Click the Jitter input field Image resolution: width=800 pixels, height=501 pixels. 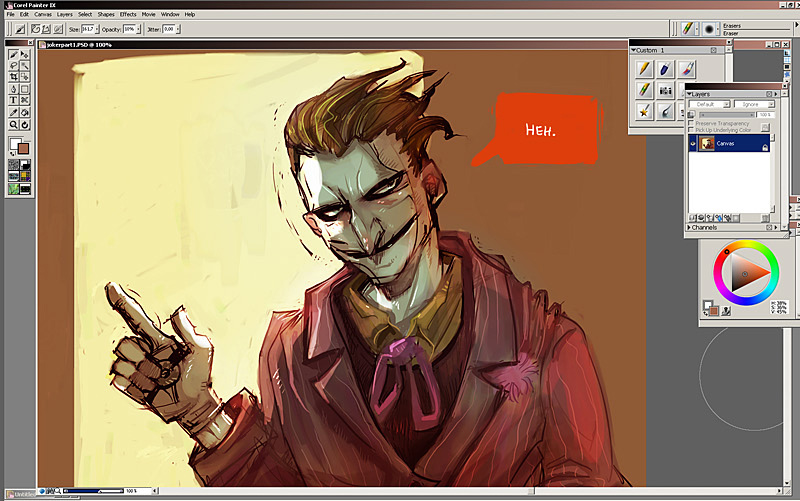[169, 29]
